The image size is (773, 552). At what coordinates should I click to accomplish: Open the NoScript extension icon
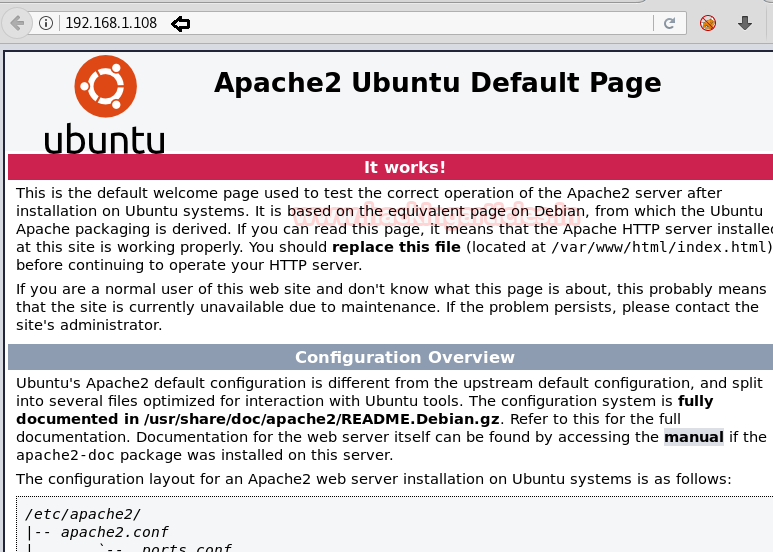(x=708, y=23)
